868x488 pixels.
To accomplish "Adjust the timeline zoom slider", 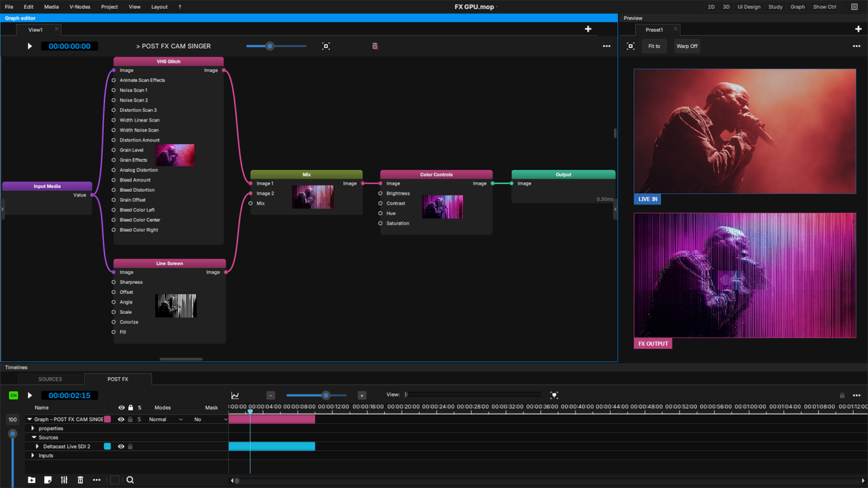I will (325, 395).
